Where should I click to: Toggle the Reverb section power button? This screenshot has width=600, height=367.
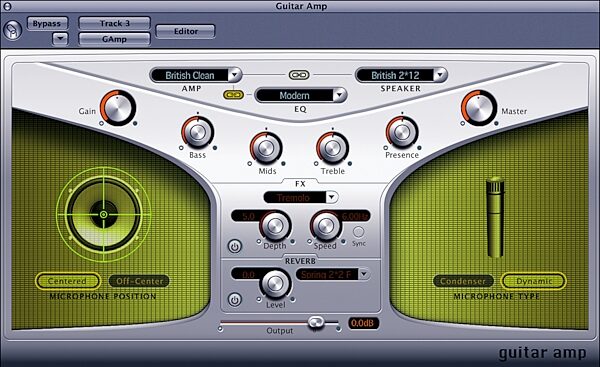(x=235, y=300)
